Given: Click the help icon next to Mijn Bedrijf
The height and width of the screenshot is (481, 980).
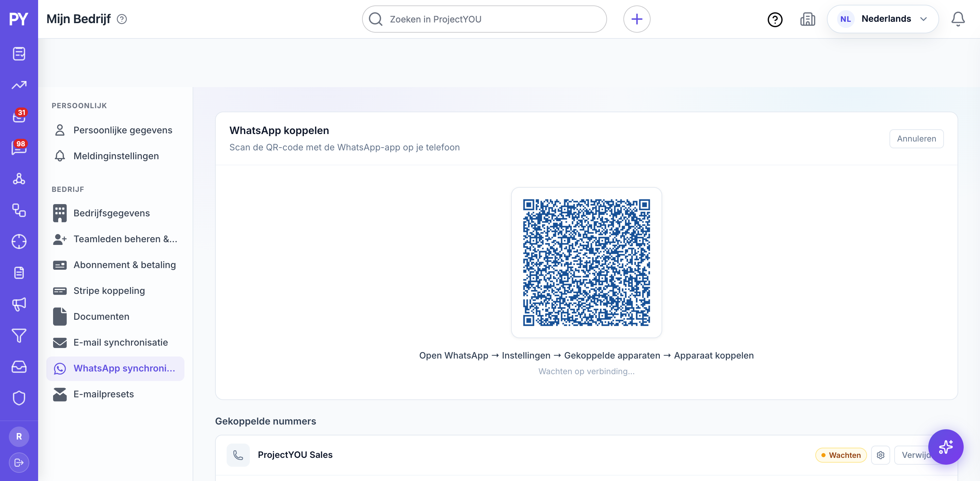Looking at the screenshot, I should [122, 19].
